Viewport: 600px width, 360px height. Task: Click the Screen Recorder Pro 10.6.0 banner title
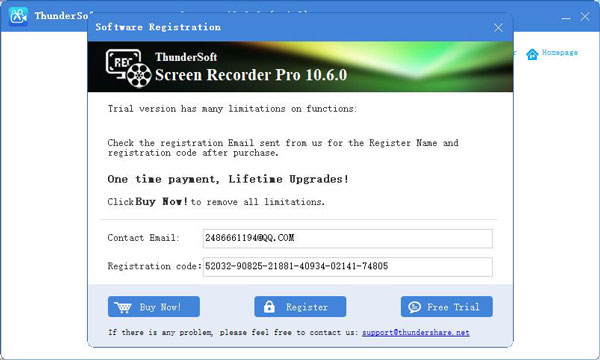tap(251, 75)
